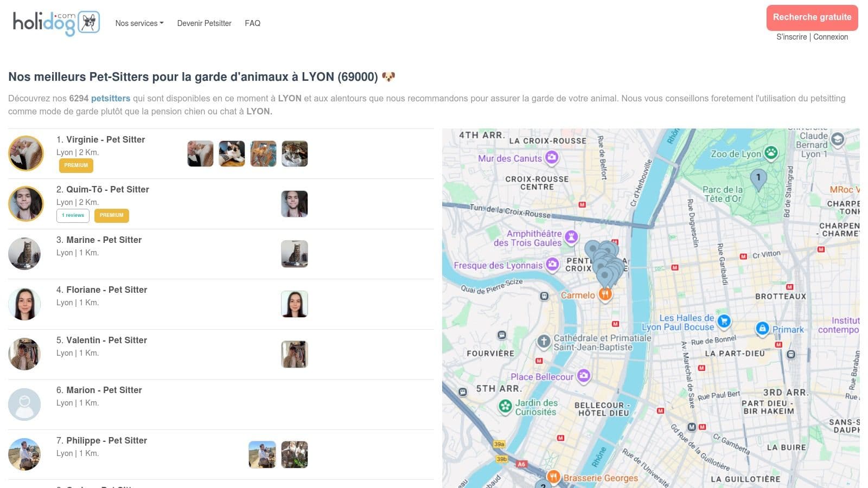
Task: Select Les Halles de Lyon shopping icon
Action: [724, 322]
